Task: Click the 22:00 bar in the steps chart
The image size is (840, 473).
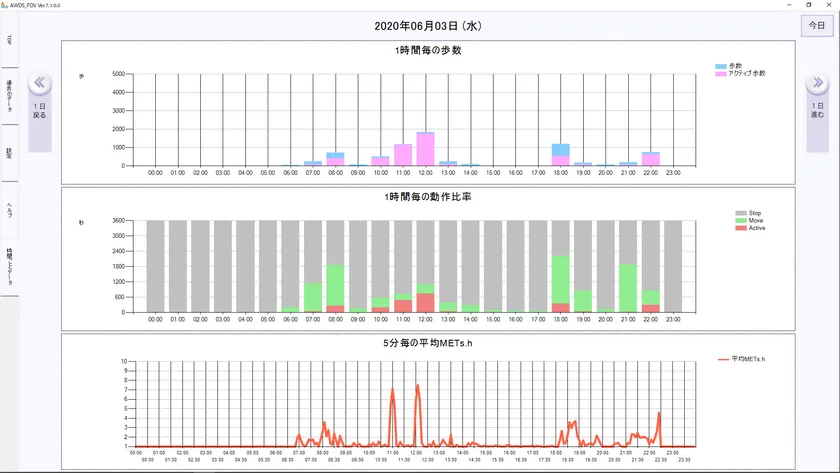Action: pyautogui.click(x=650, y=159)
